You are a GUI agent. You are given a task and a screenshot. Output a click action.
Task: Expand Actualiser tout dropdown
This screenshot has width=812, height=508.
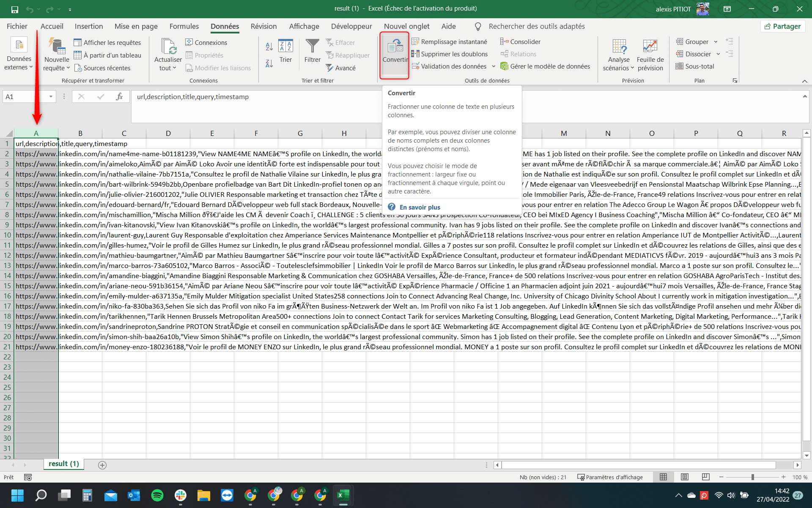pos(168,68)
